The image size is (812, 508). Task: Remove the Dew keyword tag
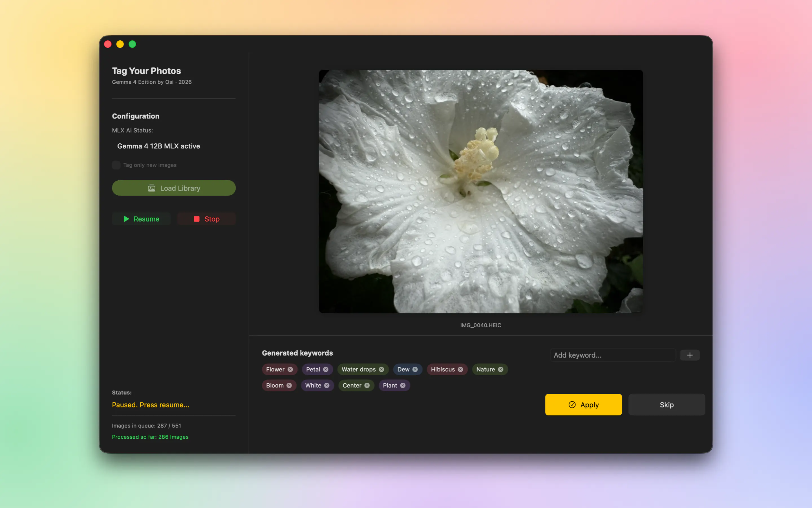tap(415, 369)
